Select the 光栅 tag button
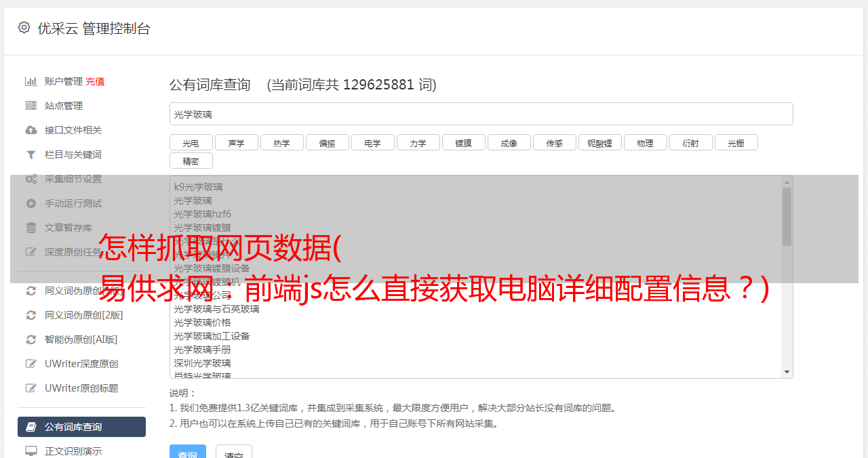This screenshot has width=868, height=458. pyautogui.click(x=736, y=142)
